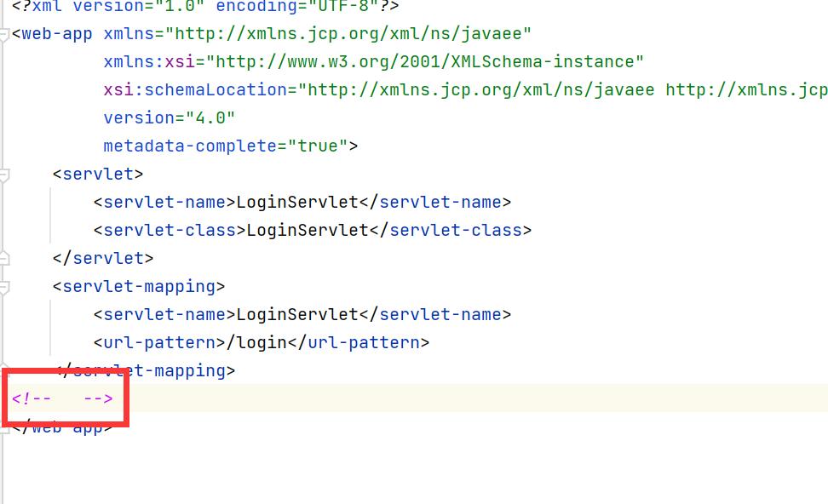
Task: Click the closing servlet tag
Action: pos(102,258)
